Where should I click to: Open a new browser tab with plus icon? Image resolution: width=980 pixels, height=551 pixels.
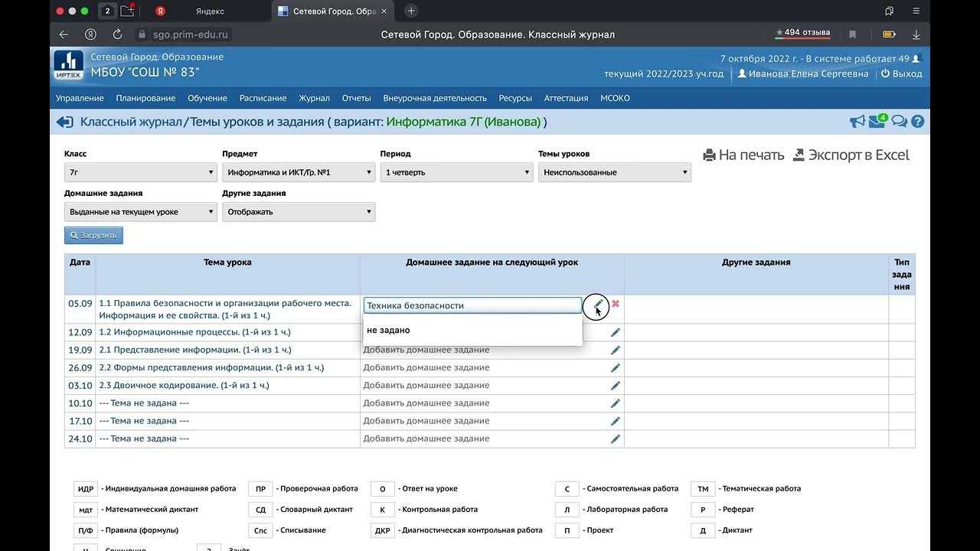pyautogui.click(x=411, y=11)
